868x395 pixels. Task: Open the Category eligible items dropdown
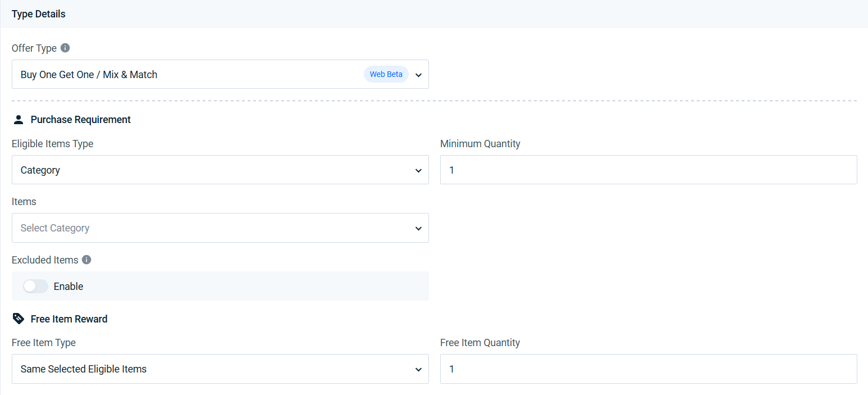pos(220,170)
